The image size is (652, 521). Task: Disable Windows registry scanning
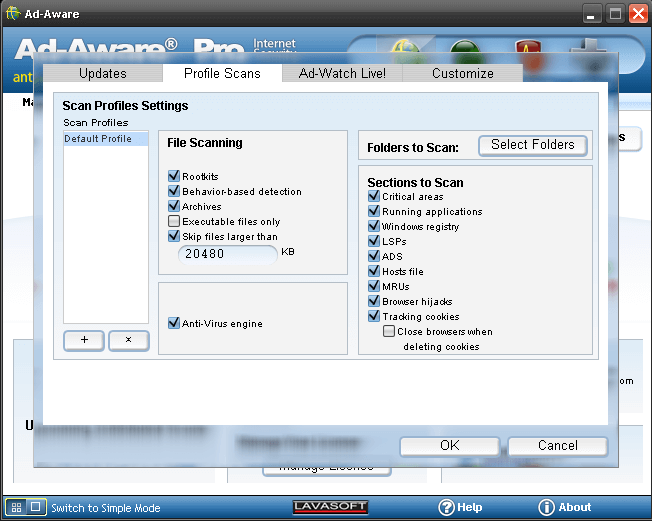(374, 226)
